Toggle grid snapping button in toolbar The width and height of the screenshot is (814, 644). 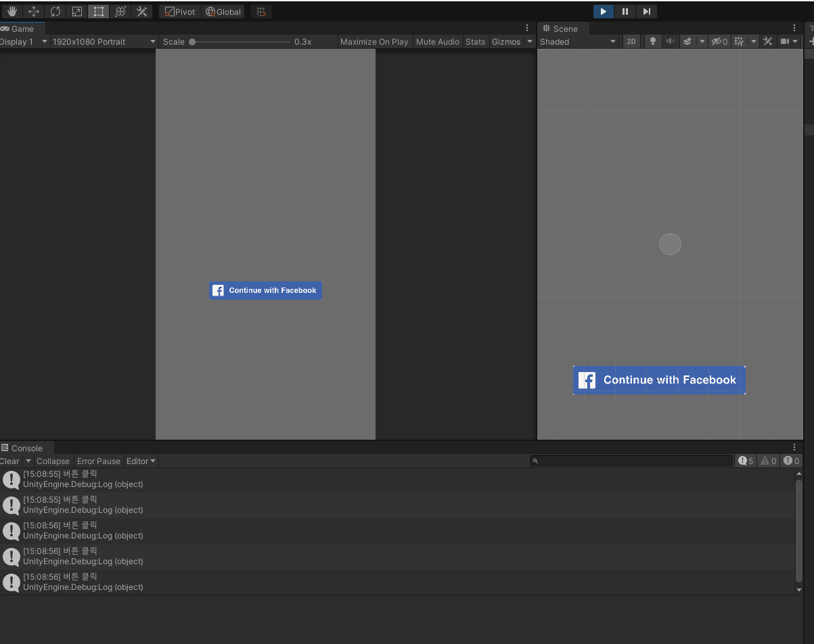coord(261,11)
